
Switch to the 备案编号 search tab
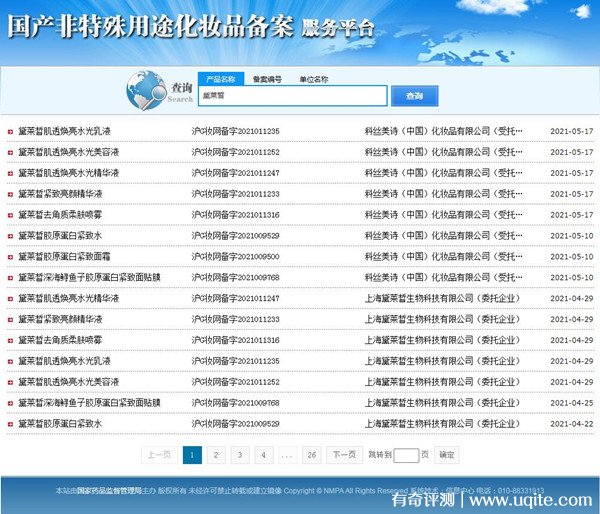tap(266, 78)
